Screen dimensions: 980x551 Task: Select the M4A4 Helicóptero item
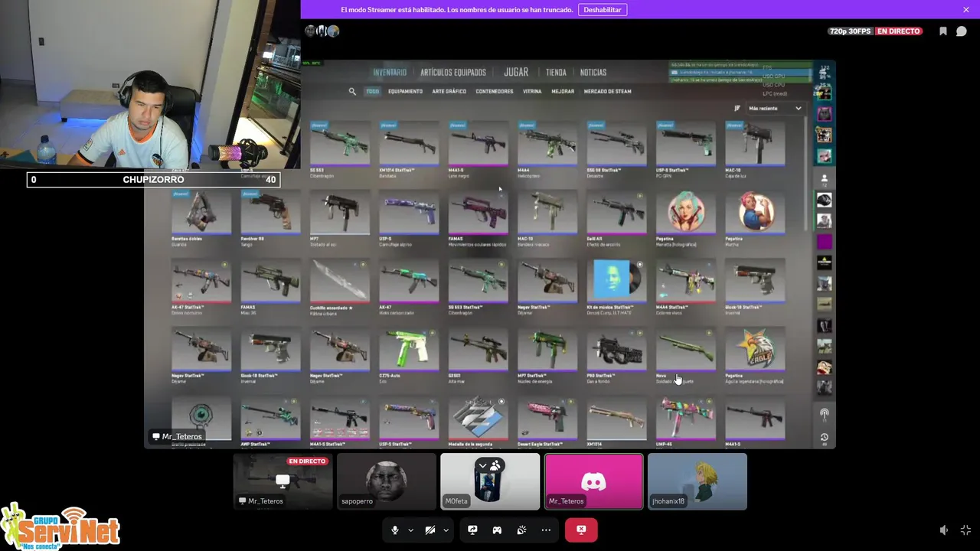pyautogui.click(x=547, y=148)
